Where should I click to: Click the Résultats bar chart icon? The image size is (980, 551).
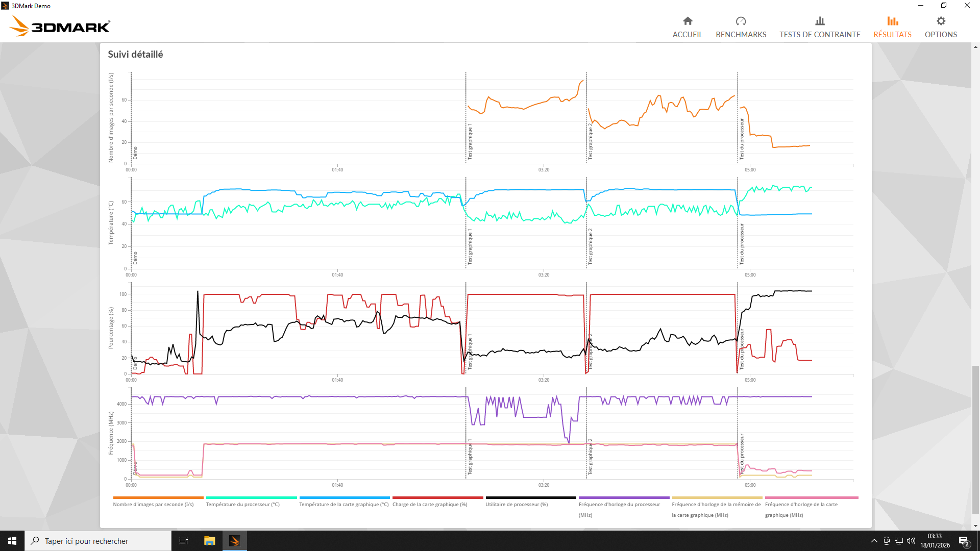(892, 21)
